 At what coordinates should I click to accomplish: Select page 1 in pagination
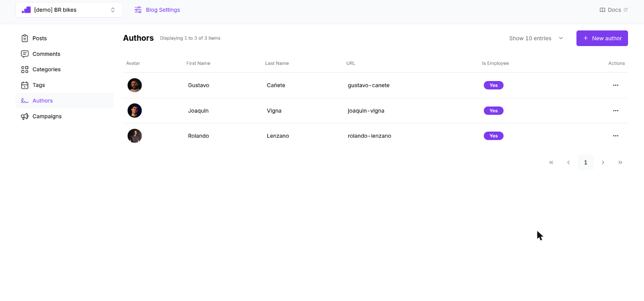(x=586, y=162)
